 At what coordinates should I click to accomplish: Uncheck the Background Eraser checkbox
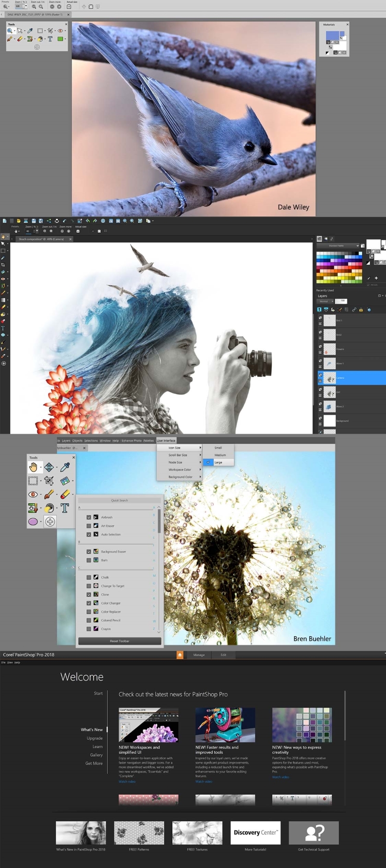tap(89, 551)
